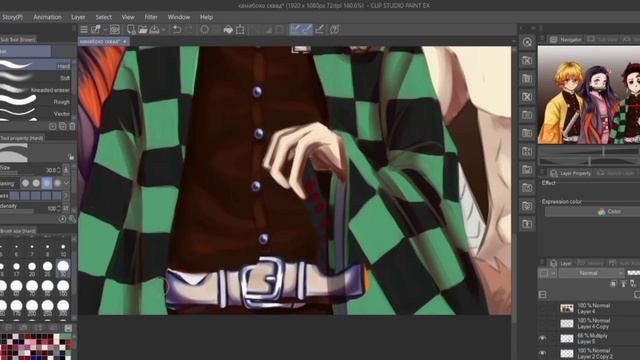Click the redo arrow icon
Viewport: 640px width, 360px height.
coord(189,29)
